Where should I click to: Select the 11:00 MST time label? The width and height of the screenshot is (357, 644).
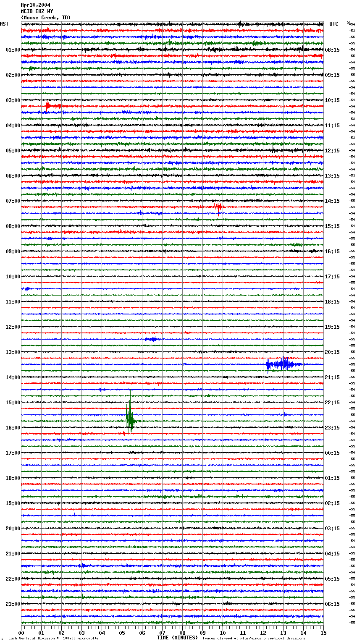click(x=13, y=302)
